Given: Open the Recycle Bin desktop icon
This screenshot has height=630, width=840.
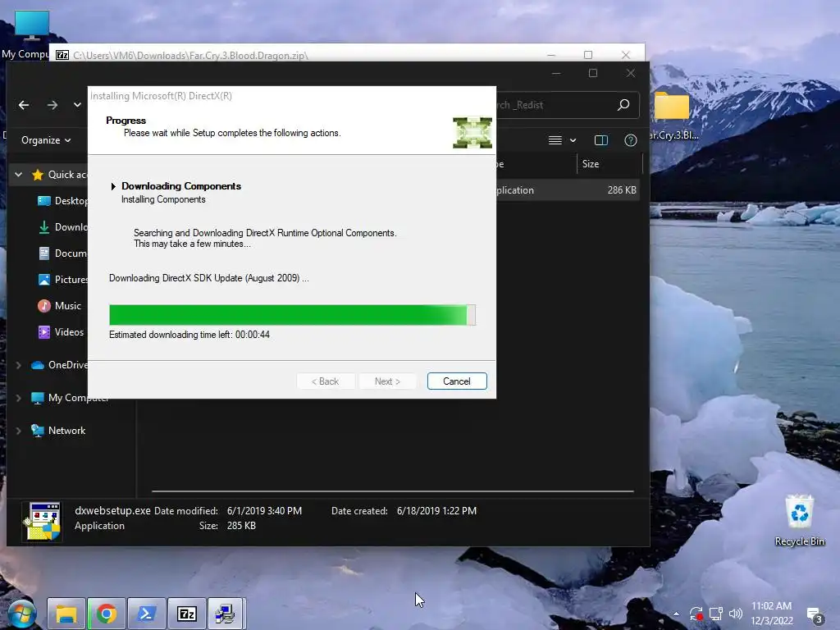Looking at the screenshot, I should pos(799,520).
